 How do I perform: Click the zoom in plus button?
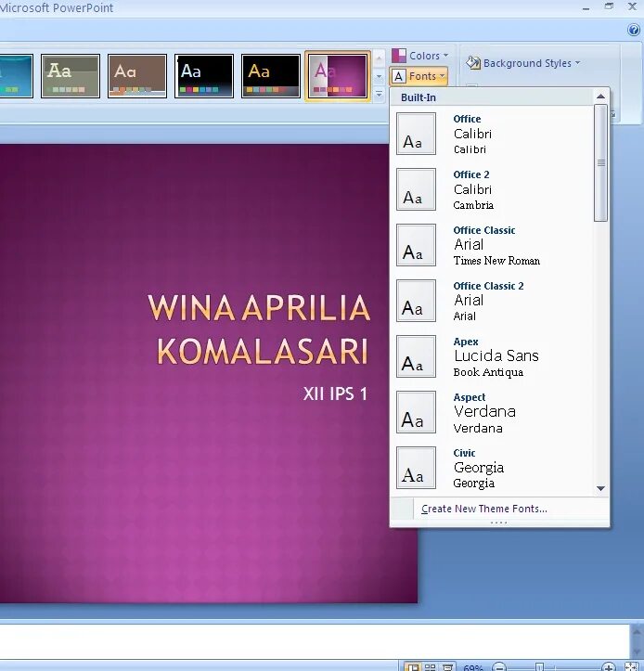pos(608,667)
